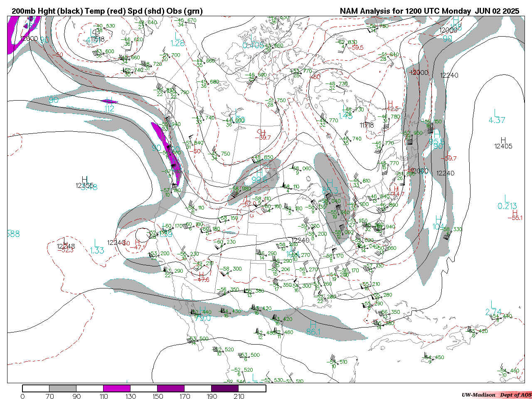Click the red H marker above -39.7

click(263, 132)
